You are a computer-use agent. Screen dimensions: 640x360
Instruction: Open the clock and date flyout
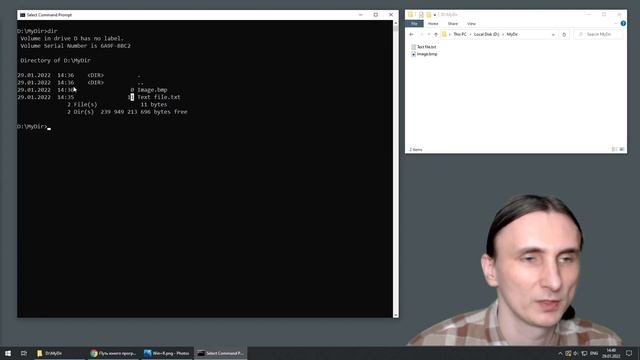click(x=611, y=353)
